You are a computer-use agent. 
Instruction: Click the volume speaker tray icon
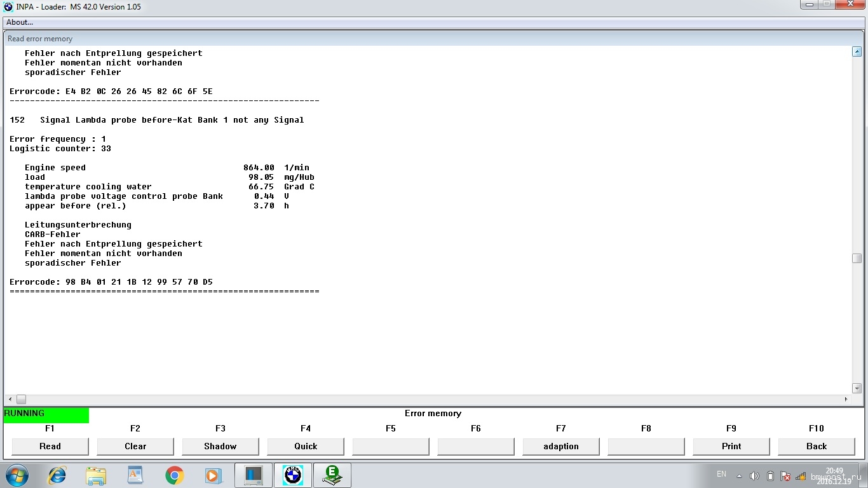pos(754,476)
